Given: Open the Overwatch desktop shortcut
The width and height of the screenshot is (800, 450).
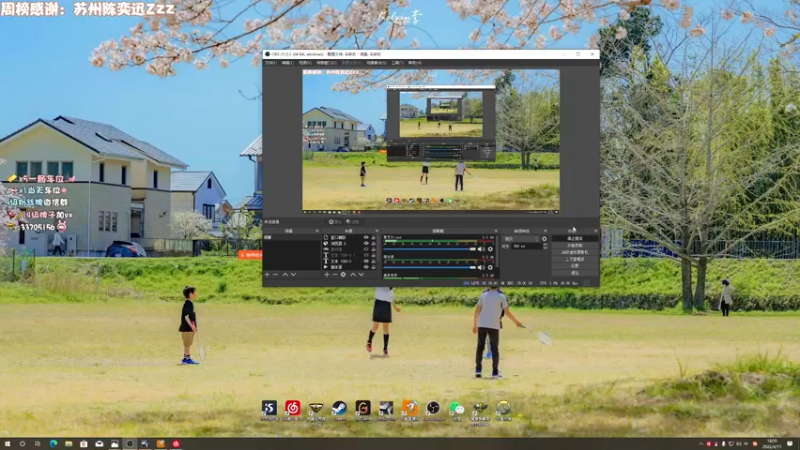Looking at the screenshot, I should (x=504, y=409).
